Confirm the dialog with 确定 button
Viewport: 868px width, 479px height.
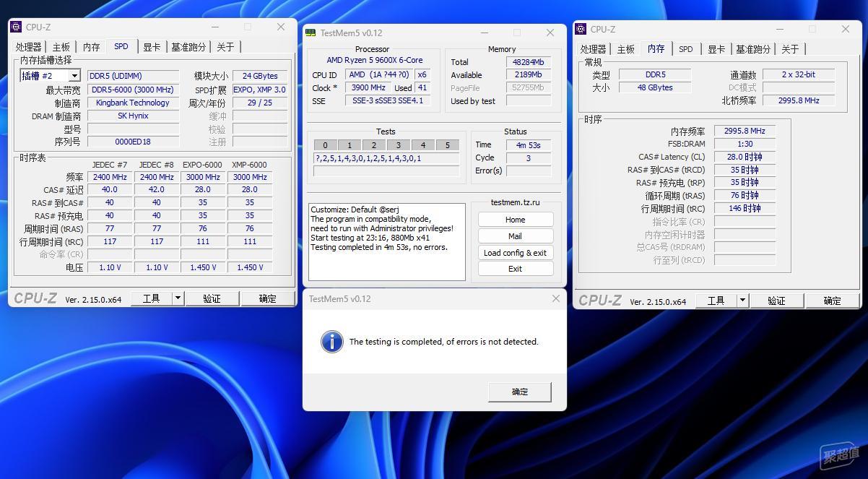click(x=520, y=392)
